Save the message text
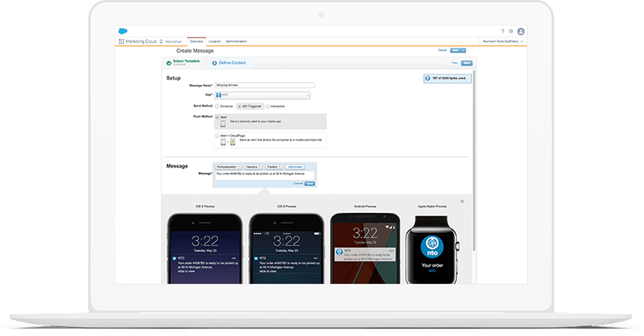The image size is (644, 336). [310, 183]
